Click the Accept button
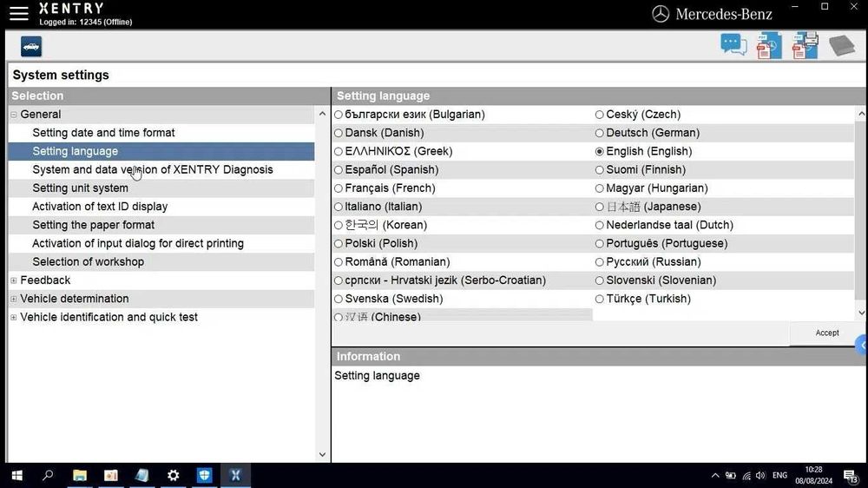This screenshot has height=488, width=868. (827, 333)
